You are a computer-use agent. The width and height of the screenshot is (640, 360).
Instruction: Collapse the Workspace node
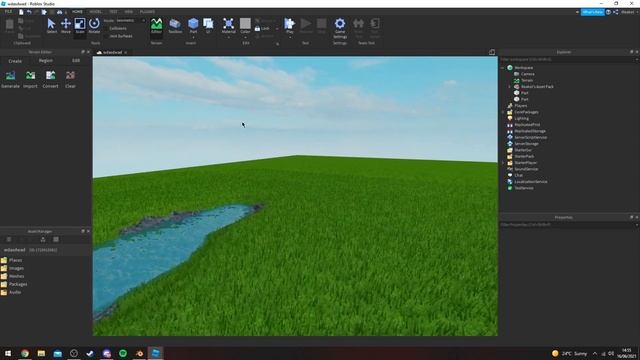coord(503,68)
